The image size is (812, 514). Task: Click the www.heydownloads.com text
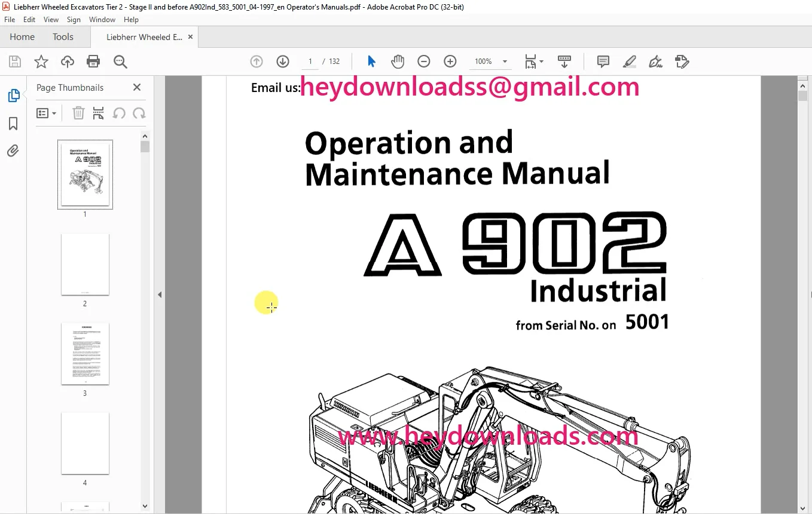488,436
